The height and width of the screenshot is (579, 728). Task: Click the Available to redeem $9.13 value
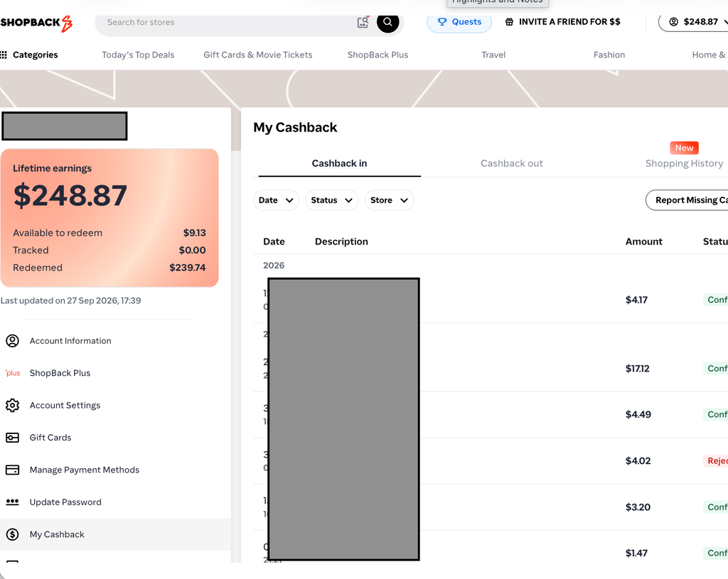point(195,233)
